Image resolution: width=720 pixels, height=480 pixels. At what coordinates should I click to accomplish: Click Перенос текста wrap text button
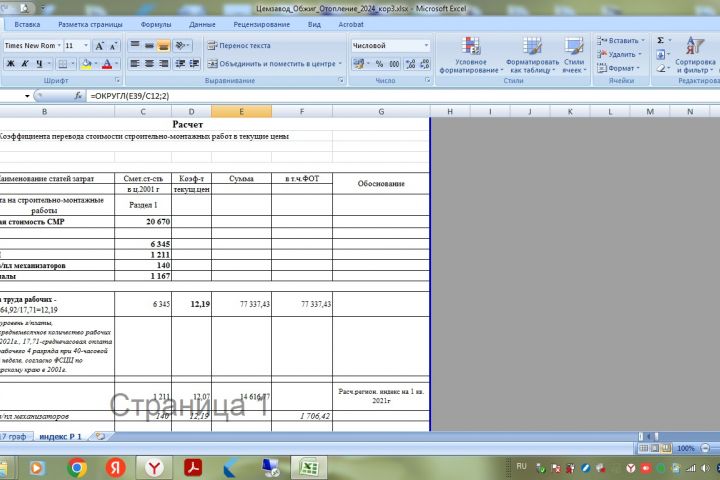pyautogui.click(x=239, y=45)
